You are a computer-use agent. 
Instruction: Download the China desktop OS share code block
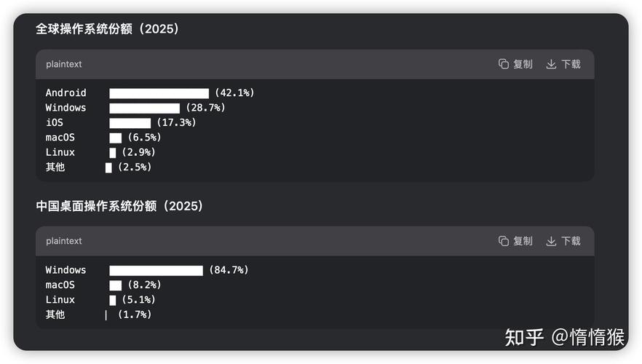coord(563,241)
